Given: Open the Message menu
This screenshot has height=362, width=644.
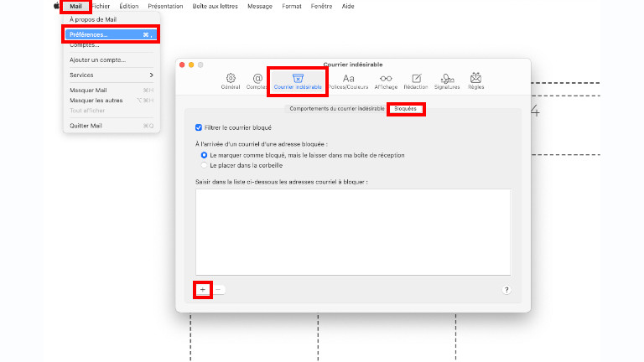Looking at the screenshot, I should pyautogui.click(x=260, y=6).
